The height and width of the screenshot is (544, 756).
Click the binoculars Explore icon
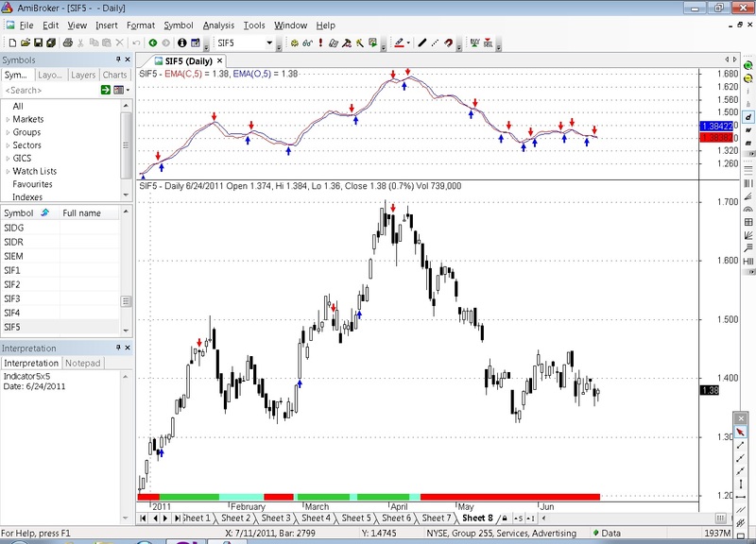pos(308,42)
